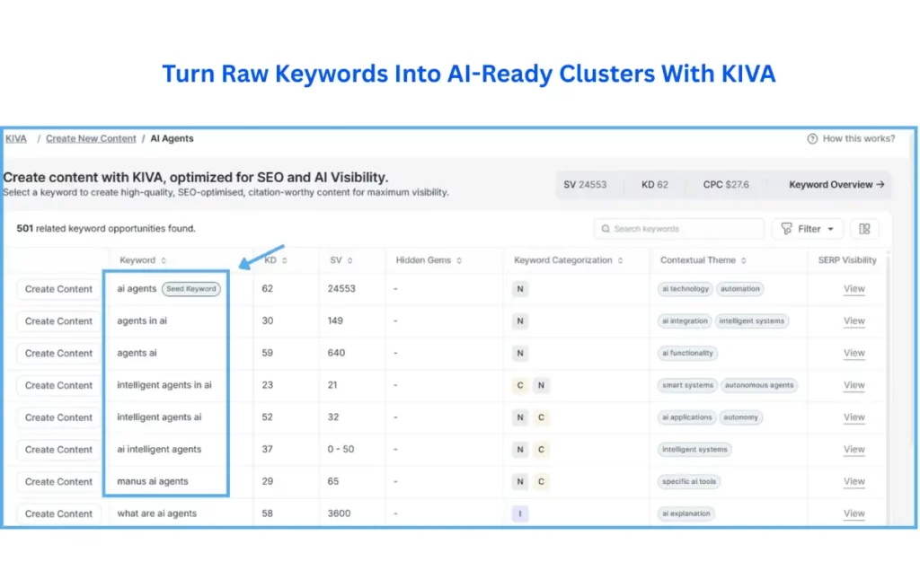Click Create Content for 'manus ai agents'
This screenshot has height=588, width=920.
tap(57, 481)
